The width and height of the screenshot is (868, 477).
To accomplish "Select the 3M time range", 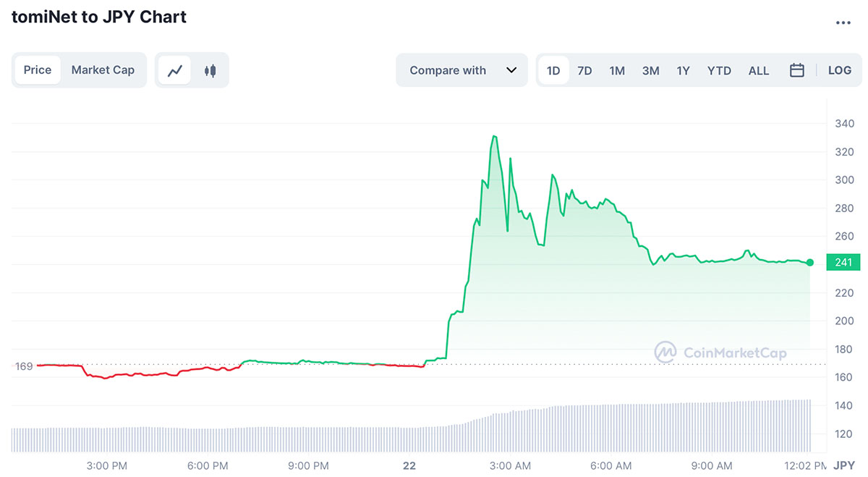I will click(x=650, y=70).
